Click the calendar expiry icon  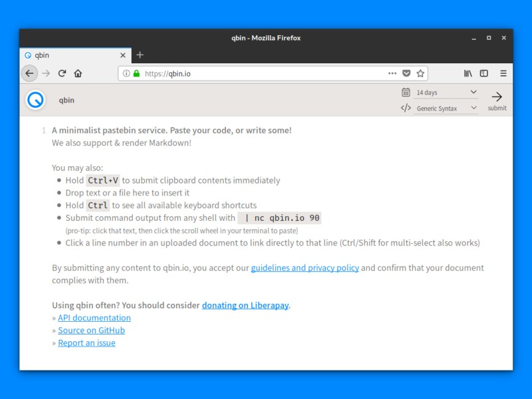pyautogui.click(x=406, y=92)
